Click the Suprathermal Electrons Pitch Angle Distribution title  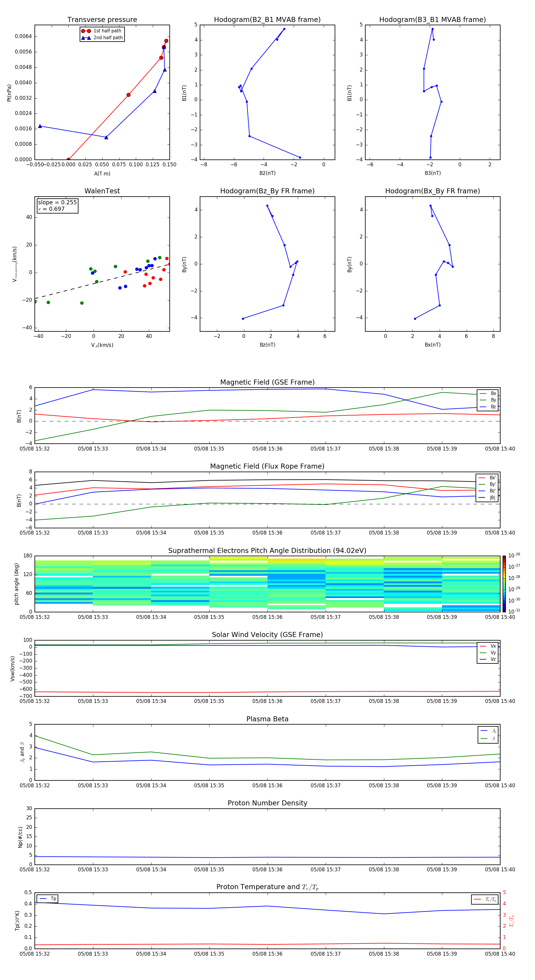[x=267, y=551]
